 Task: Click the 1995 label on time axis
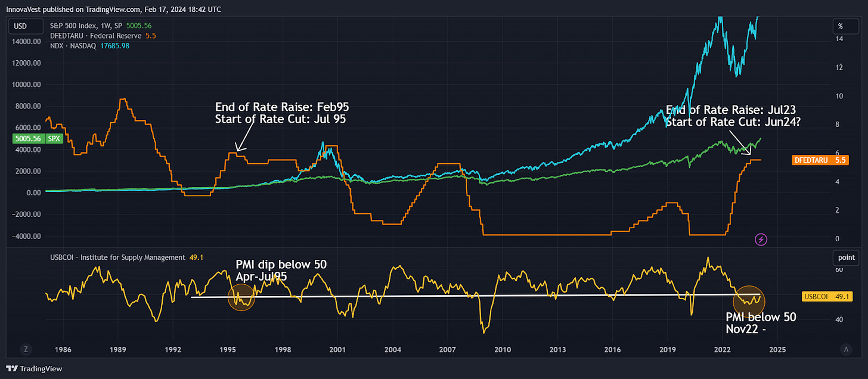click(x=228, y=349)
